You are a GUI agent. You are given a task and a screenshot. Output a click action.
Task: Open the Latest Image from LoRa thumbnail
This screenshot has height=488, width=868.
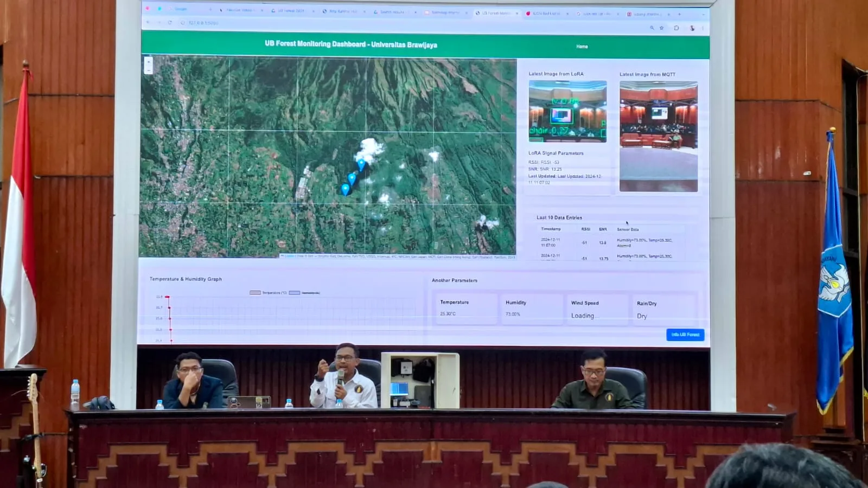[567, 112]
